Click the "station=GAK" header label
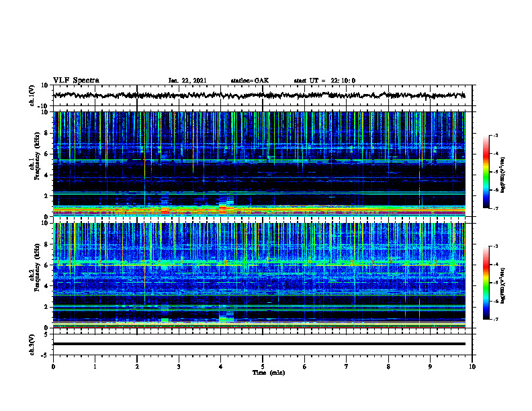This screenshot has height=411, width=532. coord(250,81)
